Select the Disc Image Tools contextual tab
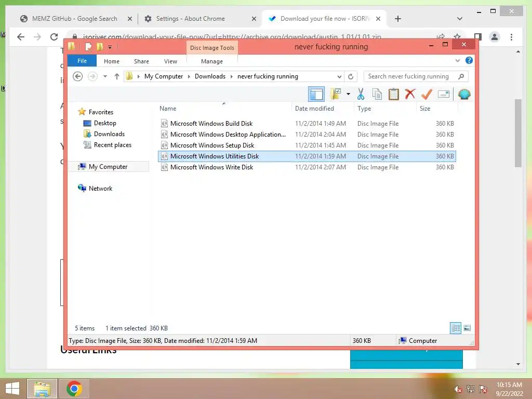The image size is (532, 399). pyautogui.click(x=212, y=48)
